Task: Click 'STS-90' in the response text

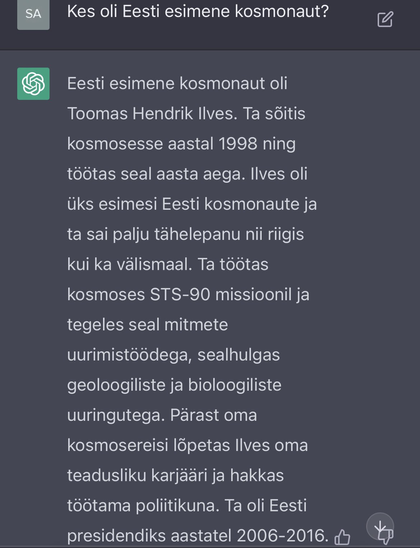Action: click(x=180, y=295)
